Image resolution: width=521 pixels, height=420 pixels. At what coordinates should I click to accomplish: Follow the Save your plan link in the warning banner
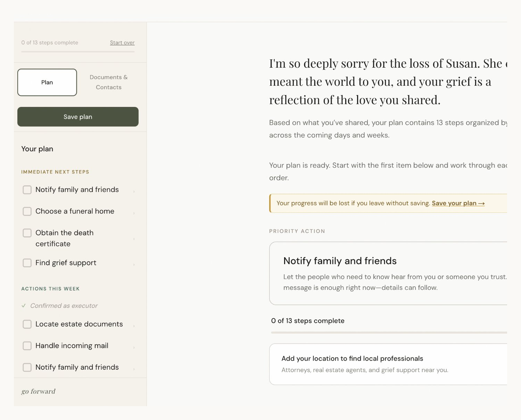click(x=458, y=203)
